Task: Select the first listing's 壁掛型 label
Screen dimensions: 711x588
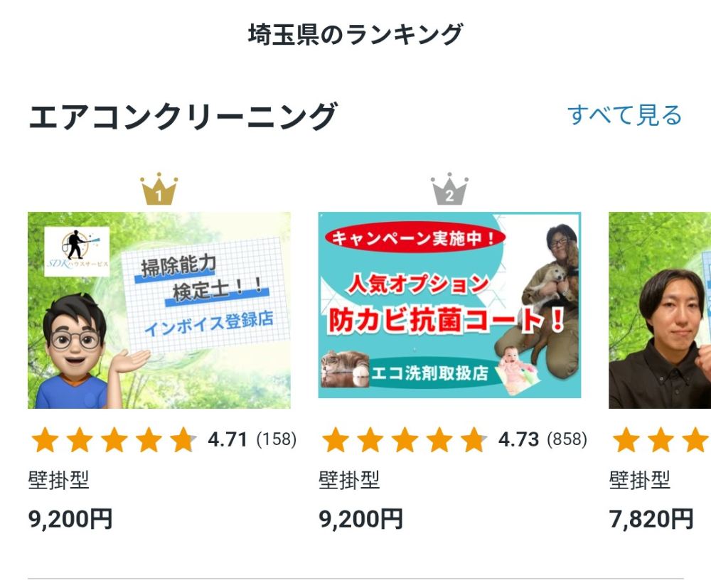Action: 59,481
